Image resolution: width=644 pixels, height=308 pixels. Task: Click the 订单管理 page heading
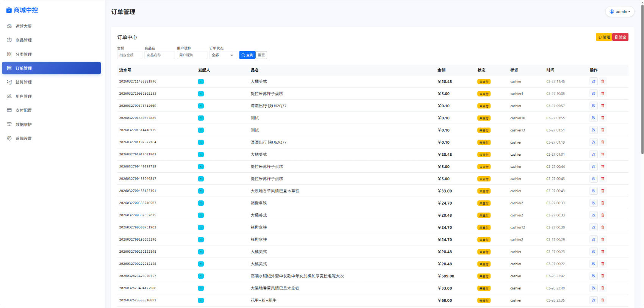pos(123,12)
